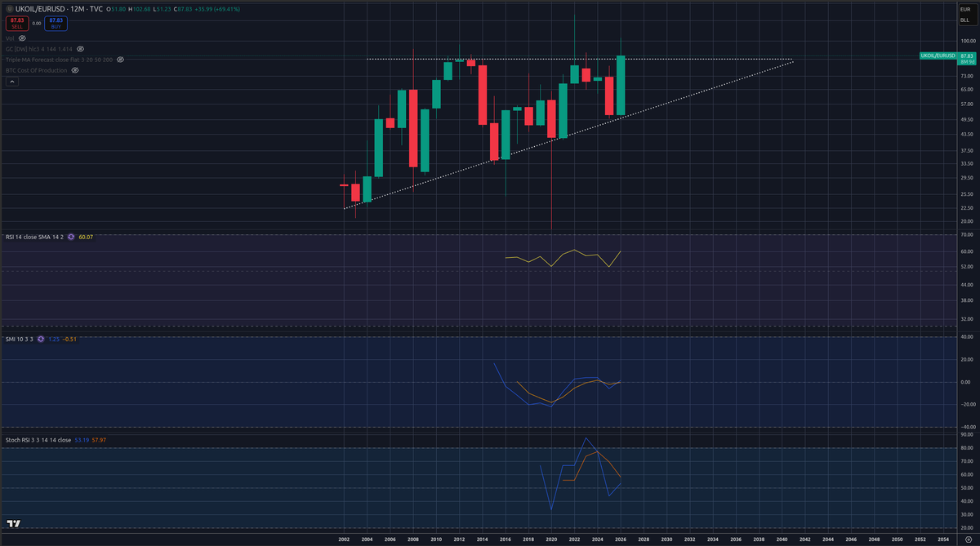Click the 20.00 price axis label
The width and height of the screenshot is (980, 546).
pos(968,221)
